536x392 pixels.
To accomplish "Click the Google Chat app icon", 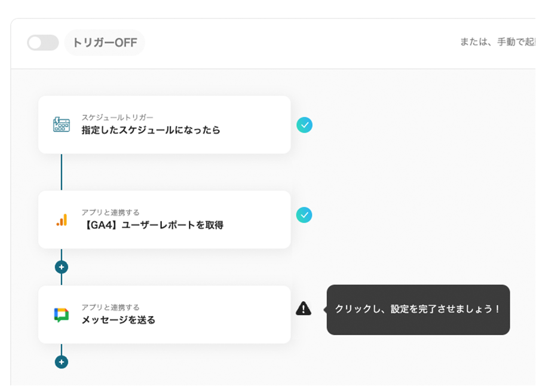I will pyautogui.click(x=61, y=315).
